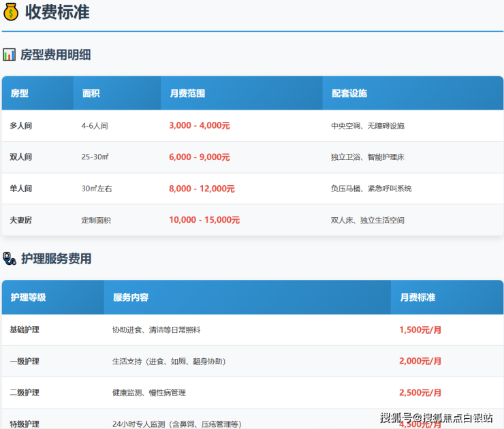
Task: Select the 夫妻房 price 10,000 - 15,000元
Action: tap(204, 220)
